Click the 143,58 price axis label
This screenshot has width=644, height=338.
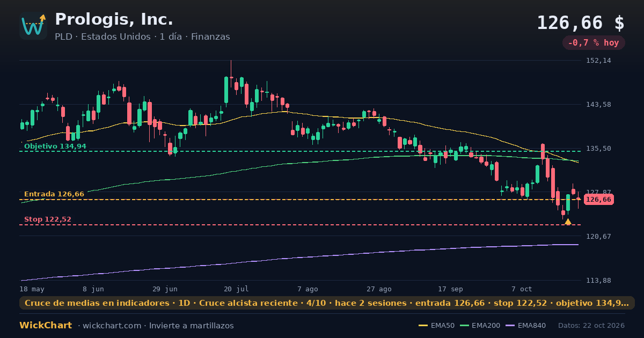pos(598,104)
